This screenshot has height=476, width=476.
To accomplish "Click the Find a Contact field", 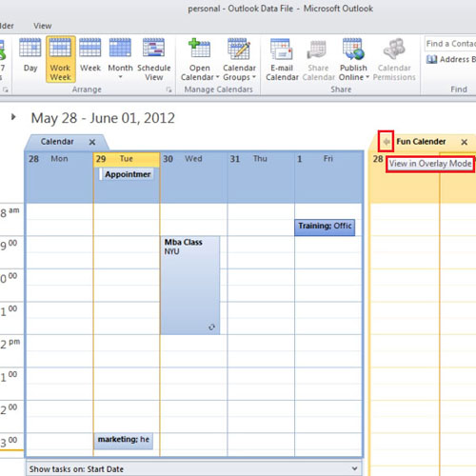I will (450, 44).
